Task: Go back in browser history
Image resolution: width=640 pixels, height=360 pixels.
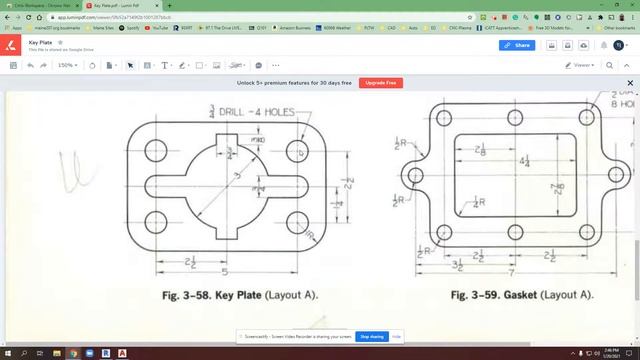Action: (x=7, y=18)
